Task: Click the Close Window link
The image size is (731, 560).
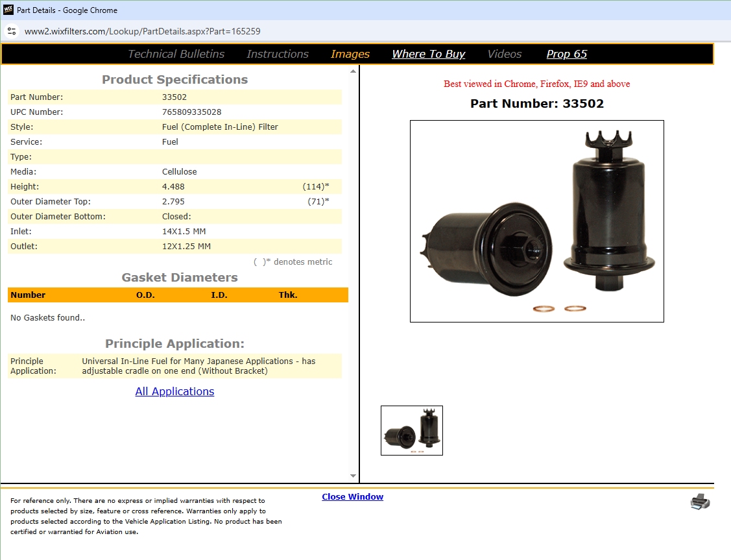Action: (352, 496)
